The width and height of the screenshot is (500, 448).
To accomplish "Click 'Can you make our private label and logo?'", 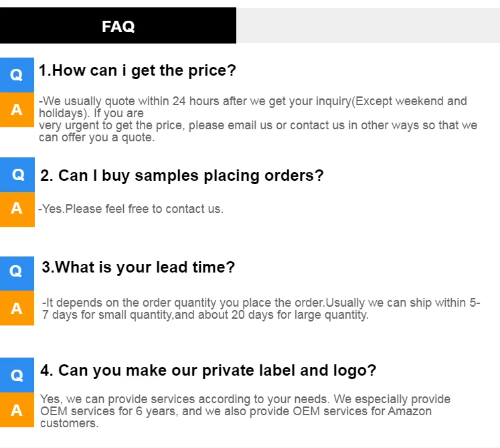I will tap(208, 370).
